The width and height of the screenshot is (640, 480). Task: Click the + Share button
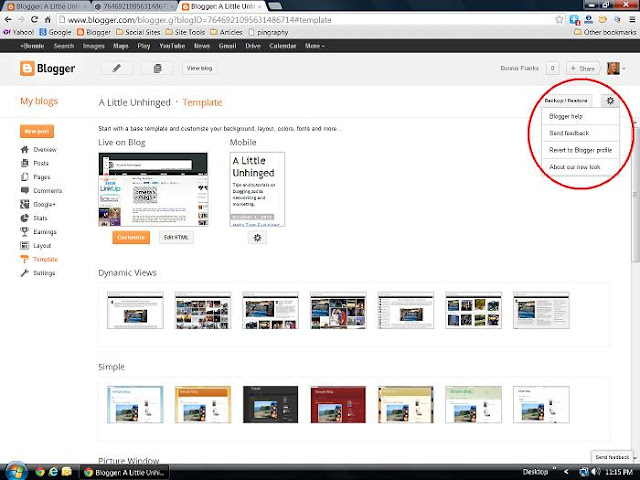click(582, 69)
